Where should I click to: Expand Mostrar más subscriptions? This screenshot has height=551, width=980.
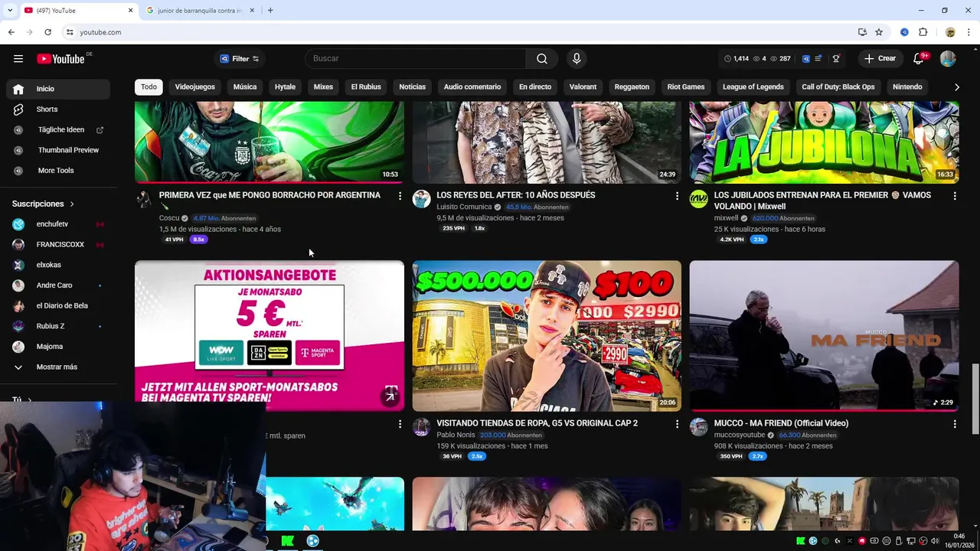pos(57,367)
